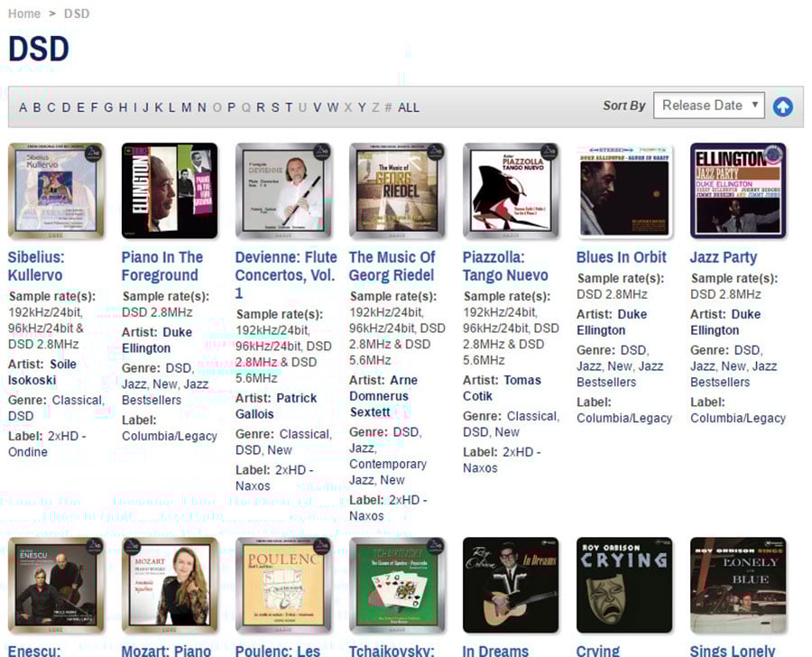Click the 'Piazzolla: Tango Nuevo' title link
The image size is (812, 657).
tap(505, 266)
